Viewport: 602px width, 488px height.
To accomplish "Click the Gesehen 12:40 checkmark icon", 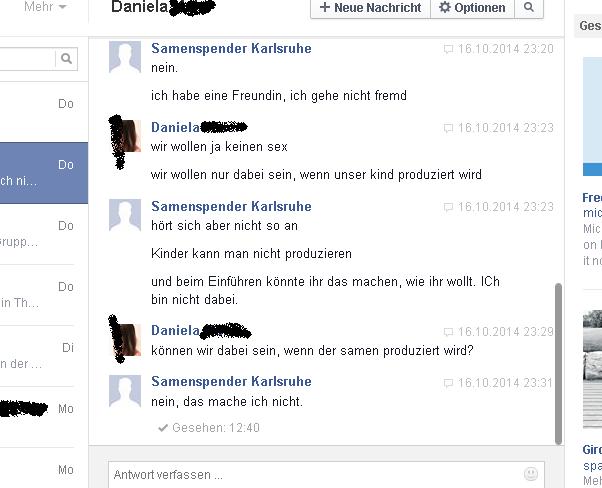I will point(163,428).
